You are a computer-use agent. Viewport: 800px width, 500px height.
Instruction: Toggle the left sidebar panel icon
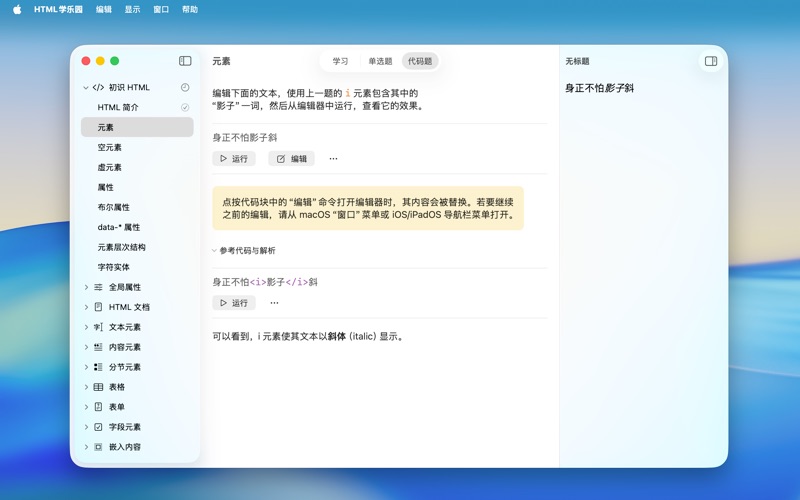[x=185, y=61]
